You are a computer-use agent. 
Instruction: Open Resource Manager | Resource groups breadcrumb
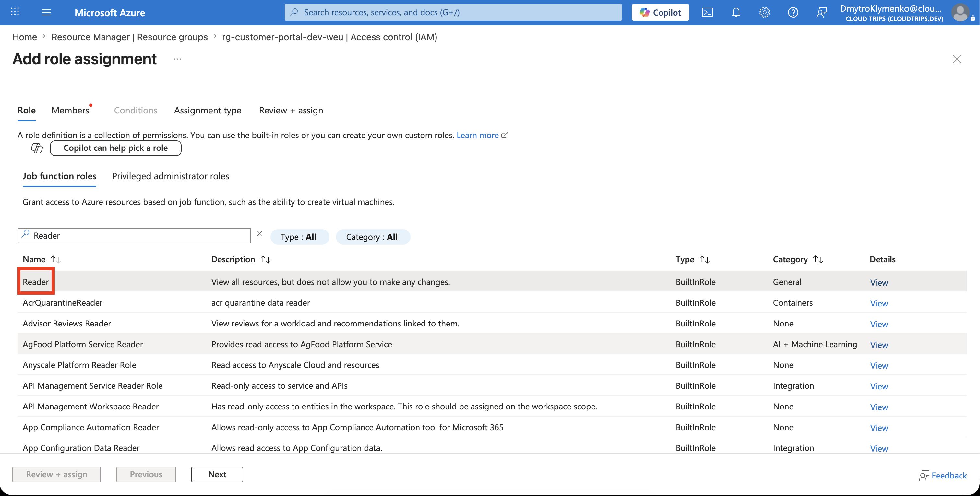(x=129, y=37)
